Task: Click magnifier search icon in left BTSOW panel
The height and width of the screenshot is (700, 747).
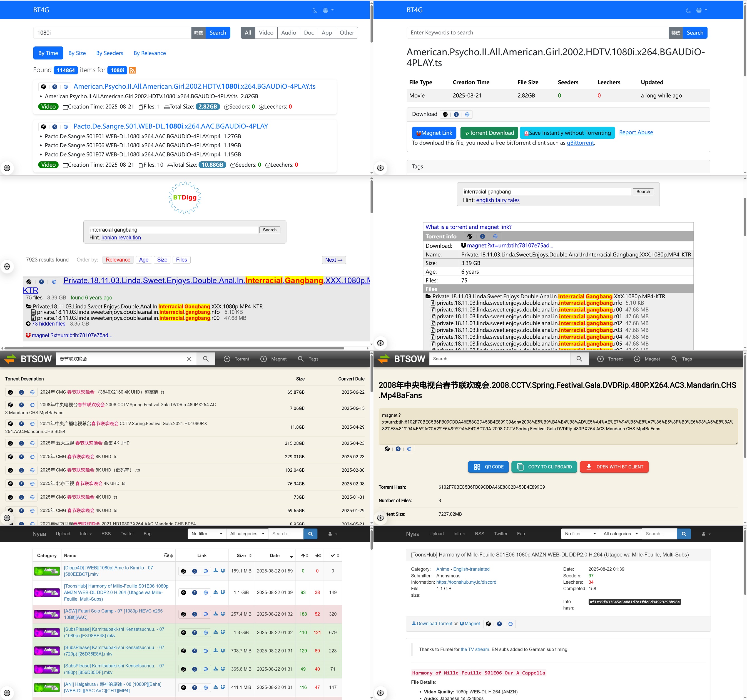Action: click(206, 359)
